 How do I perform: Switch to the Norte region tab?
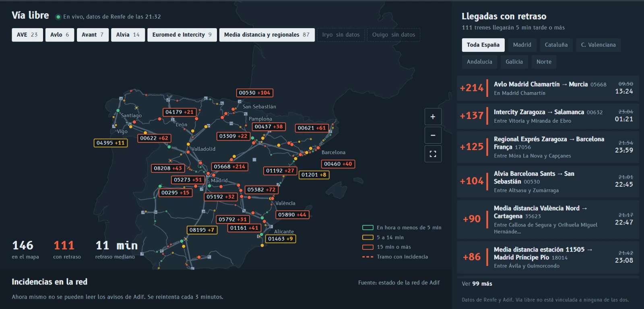pos(544,62)
